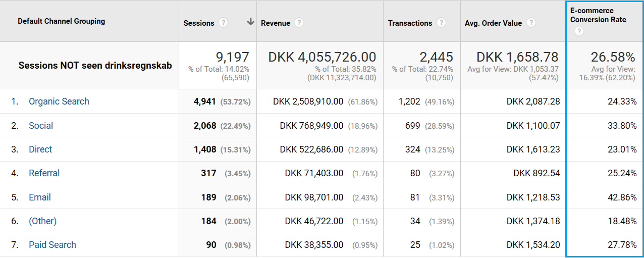This screenshot has height=258, width=644.
Task: Click the Default Channel Grouping header
Action: click(x=61, y=21)
